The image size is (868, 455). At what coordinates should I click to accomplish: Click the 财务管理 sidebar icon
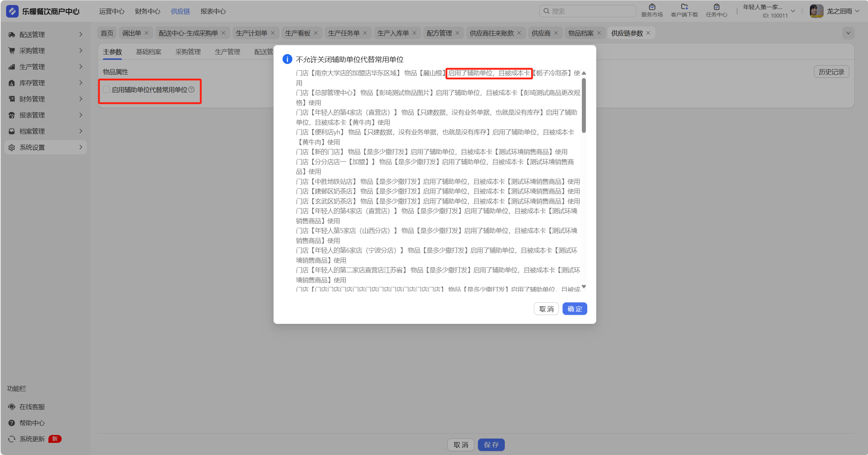(x=12, y=99)
